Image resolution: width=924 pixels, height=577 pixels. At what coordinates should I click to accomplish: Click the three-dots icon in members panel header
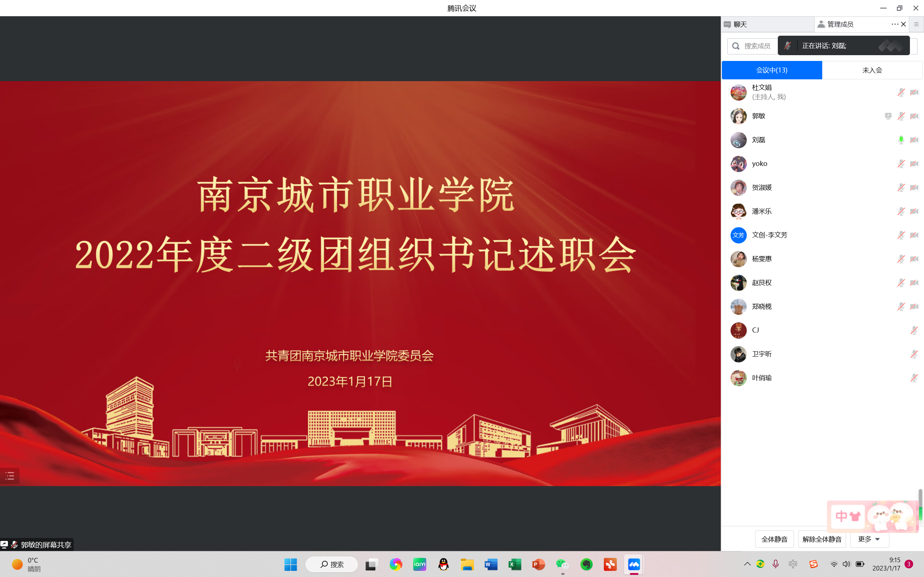pos(895,24)
